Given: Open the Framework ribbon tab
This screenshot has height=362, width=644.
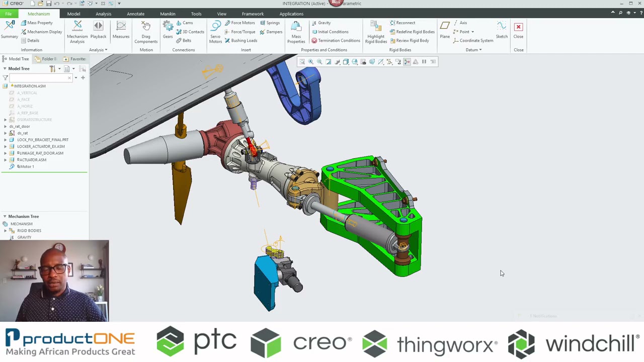Looking at the screenshot, I should click(253, 14).
